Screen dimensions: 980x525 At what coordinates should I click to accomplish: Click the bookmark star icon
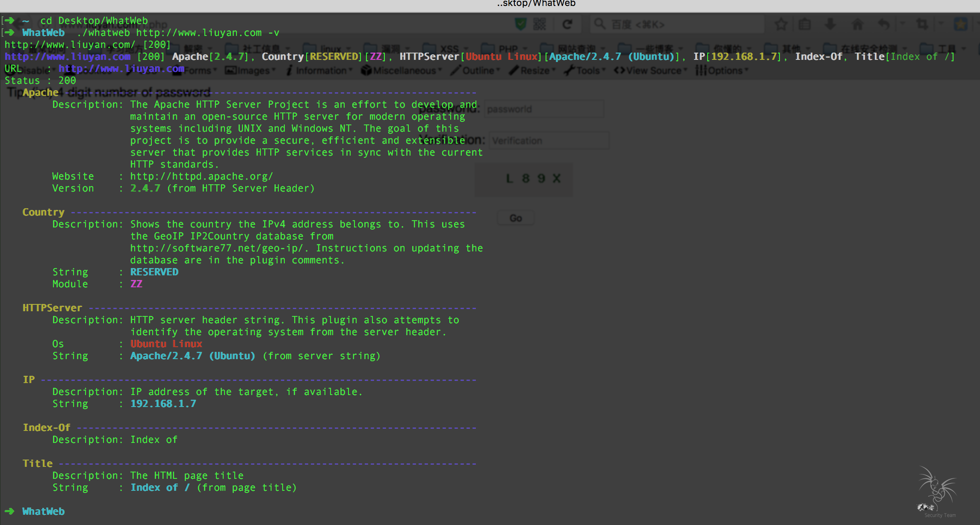tap(781, 24)
